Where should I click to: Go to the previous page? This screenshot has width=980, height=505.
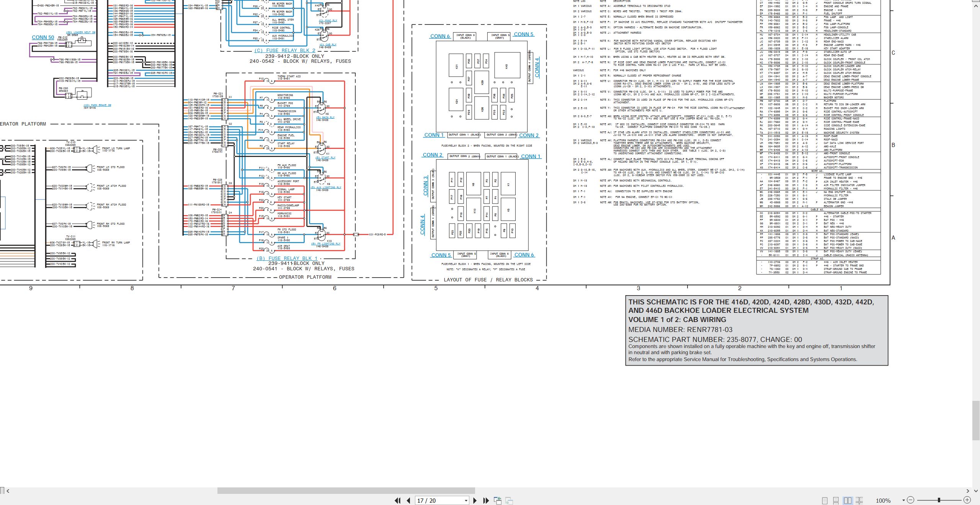[408, 500]
